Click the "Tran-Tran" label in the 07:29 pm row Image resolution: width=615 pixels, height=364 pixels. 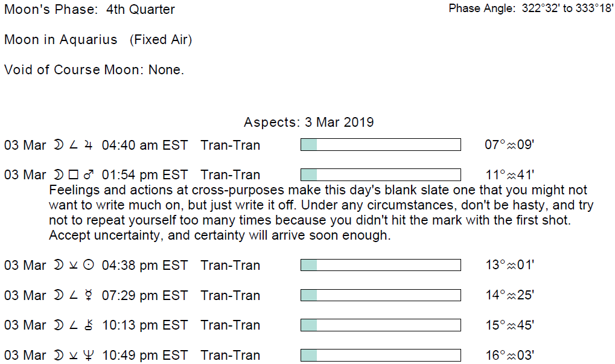coord(231,295)
